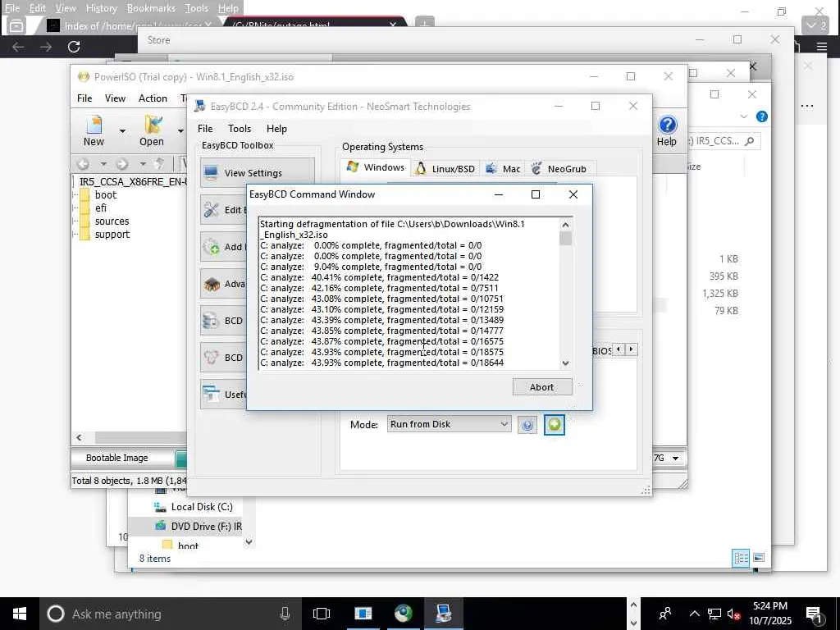Open the View menu in PowerISO

point(115,98)
